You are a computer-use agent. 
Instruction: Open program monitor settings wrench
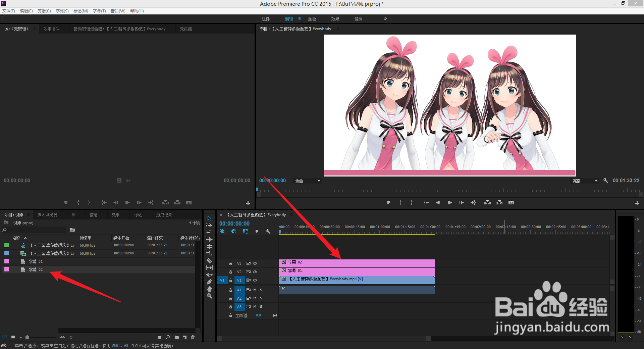605,181
